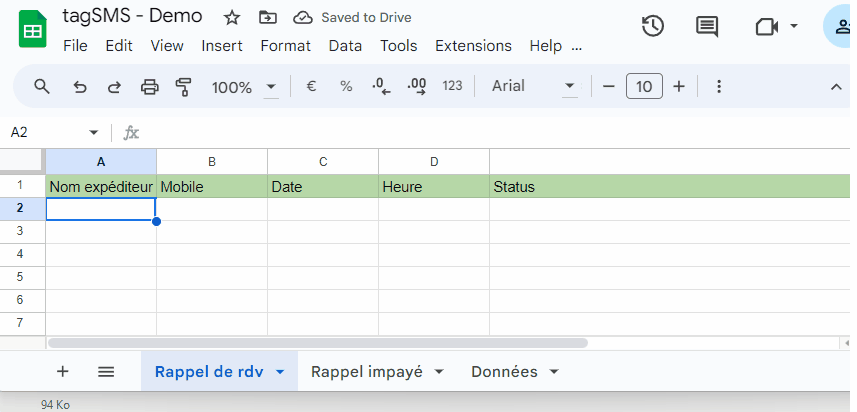The width and height of the screenshot is (857, 412).
Task: Open the comments panel icon
Action: [x=707, y=27]
